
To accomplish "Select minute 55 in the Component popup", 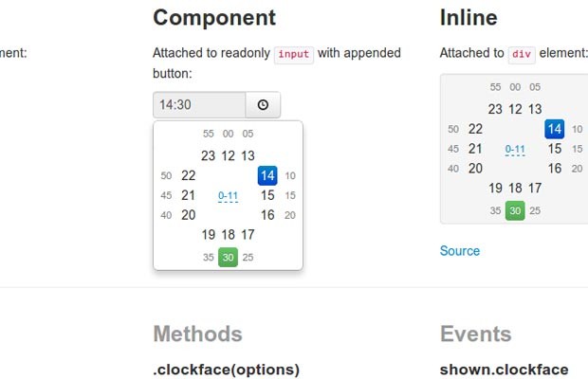I will click(x=208, y=134).
